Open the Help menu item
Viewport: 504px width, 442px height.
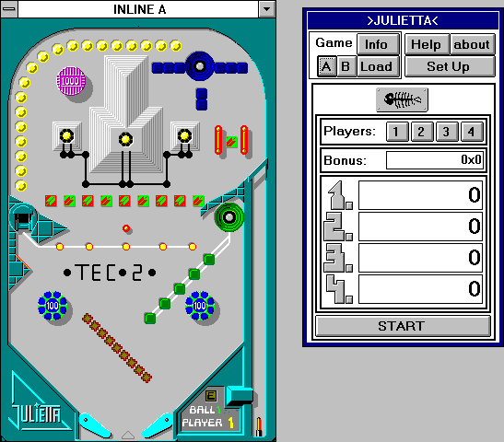tap(427, 44)
